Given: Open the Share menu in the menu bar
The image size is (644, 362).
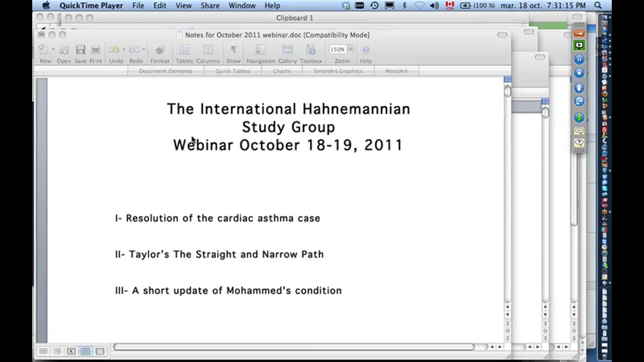Looking at the screenshot, I should 210,6.
